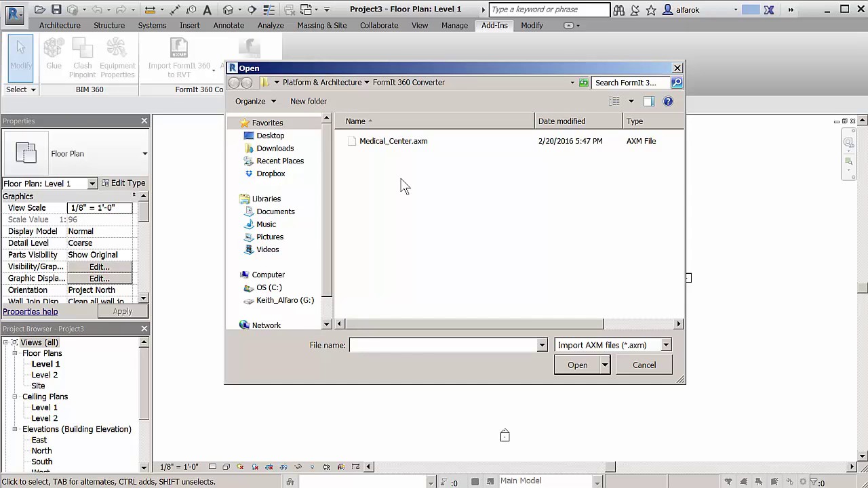This screenshot has height=488, width=868.
Task: Select Dropbox in Favorites sidebar
Action: 271,174
